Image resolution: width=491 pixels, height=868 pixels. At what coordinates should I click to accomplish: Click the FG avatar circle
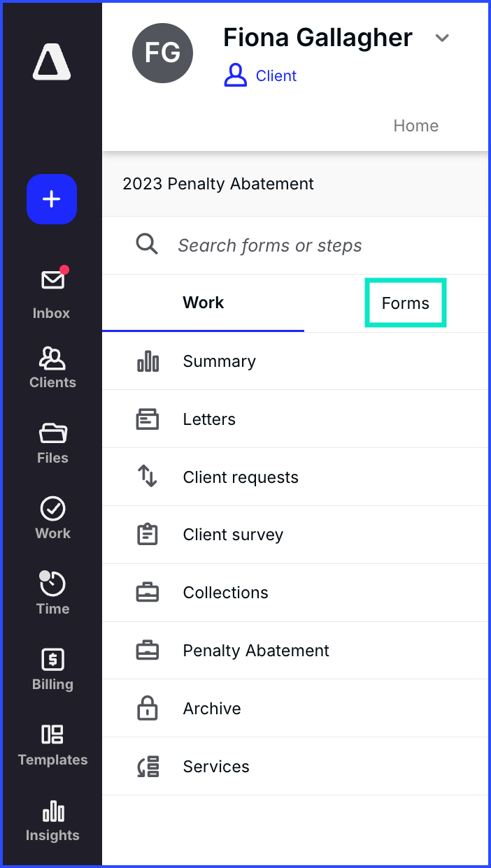[x=162, y=53]
